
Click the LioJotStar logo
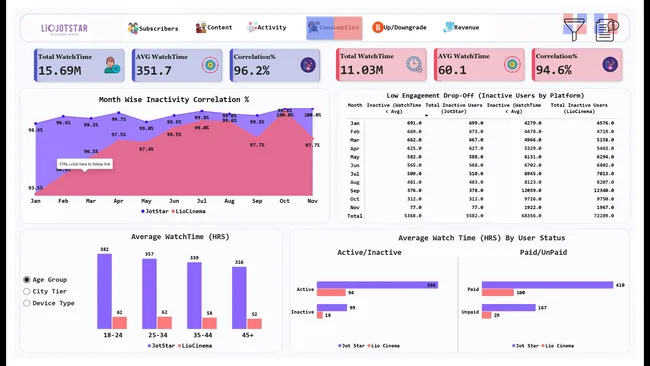[65, 29]
